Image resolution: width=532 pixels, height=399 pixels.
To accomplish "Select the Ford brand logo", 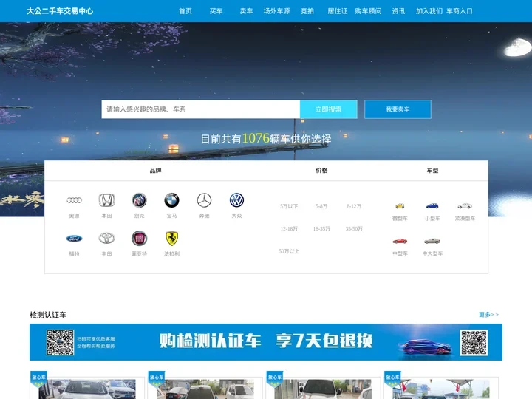I will (x=75, y=239).
